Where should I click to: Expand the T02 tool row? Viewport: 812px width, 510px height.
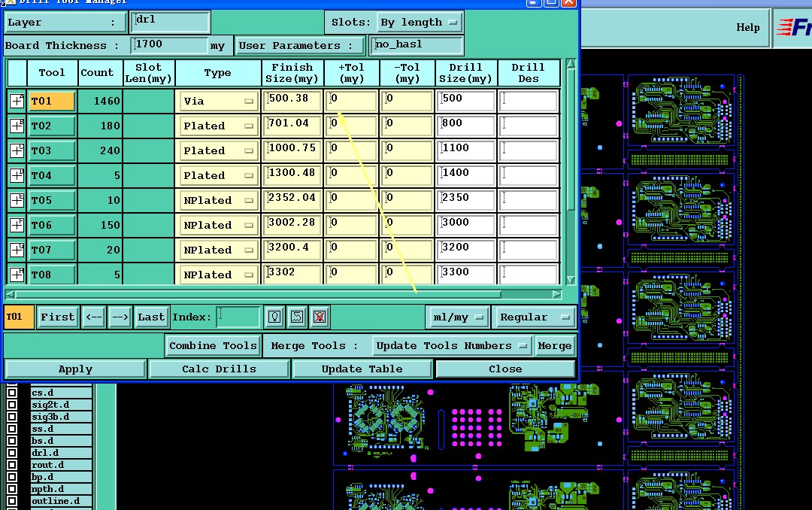click(17, 126)
